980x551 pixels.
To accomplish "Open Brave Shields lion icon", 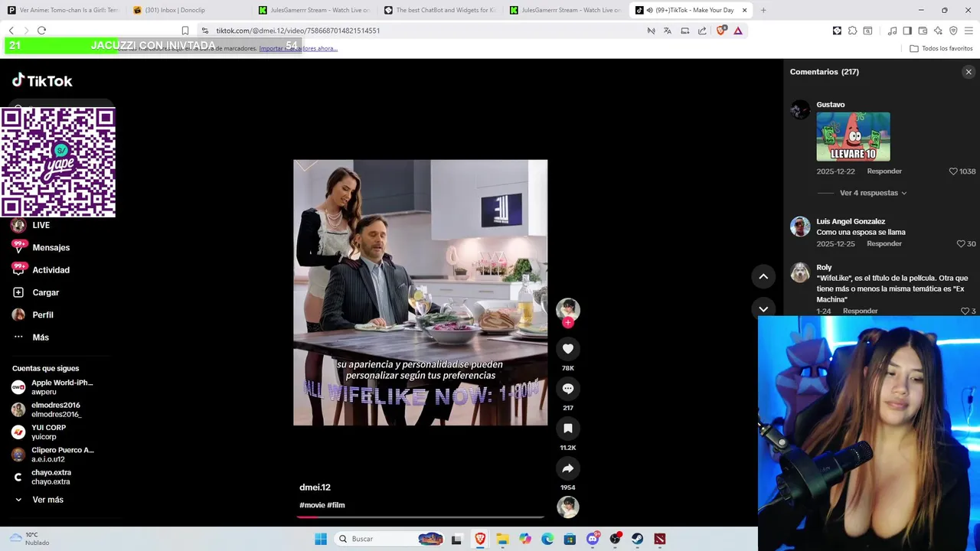I will 721,31.
